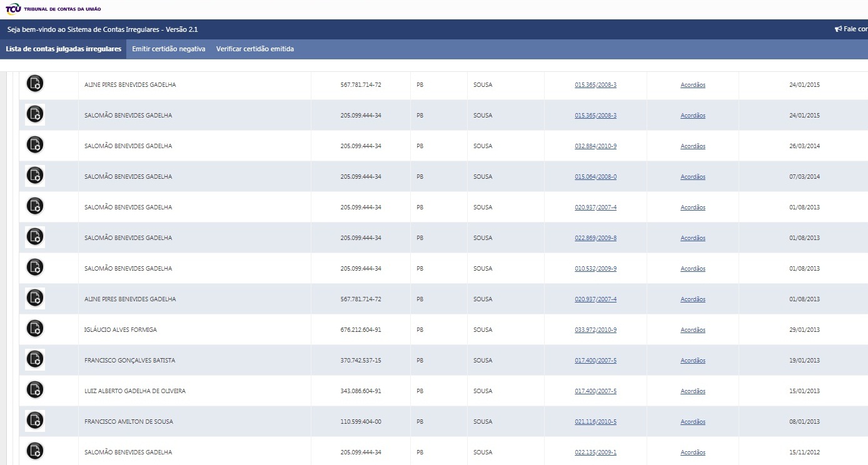Open document icon for Igláucio Alves Formiga
Viewport: 868px width, 465px height.
tap(35, 329)
